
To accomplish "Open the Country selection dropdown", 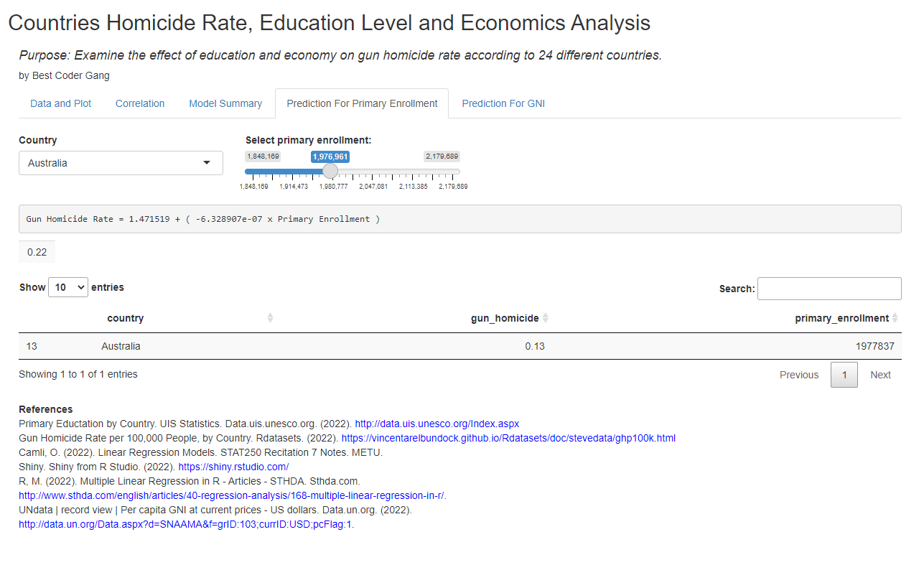I will (120, 163).
